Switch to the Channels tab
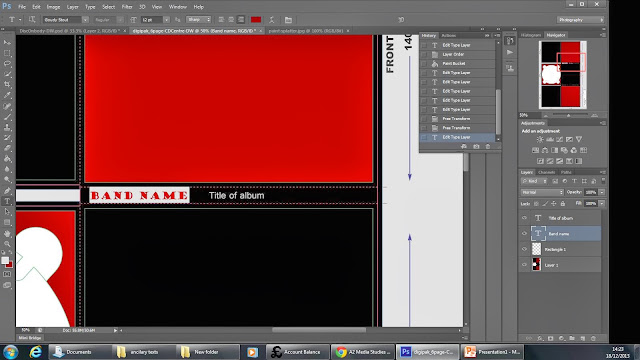Image resolution: width=640 pixels, height=360 pixels. [546, 172]
